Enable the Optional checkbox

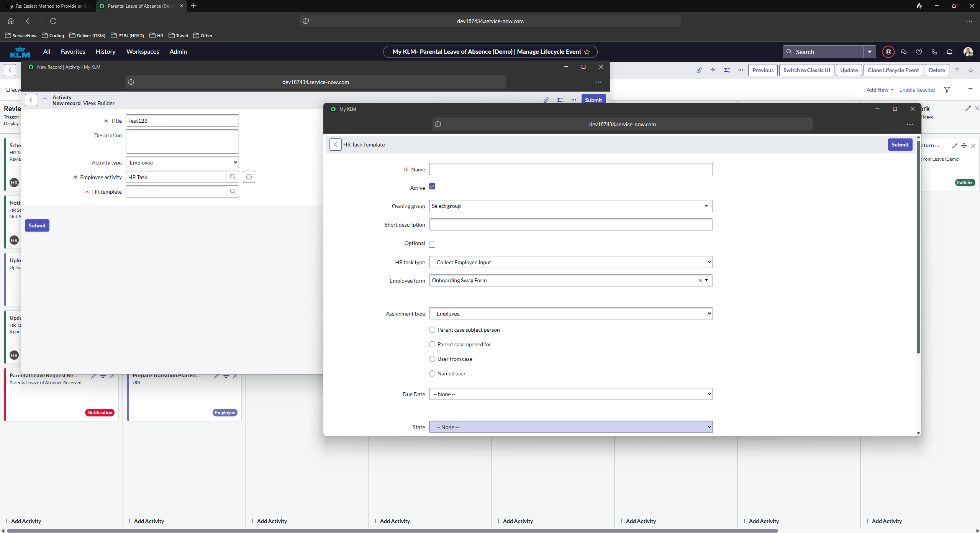point(432,245)
